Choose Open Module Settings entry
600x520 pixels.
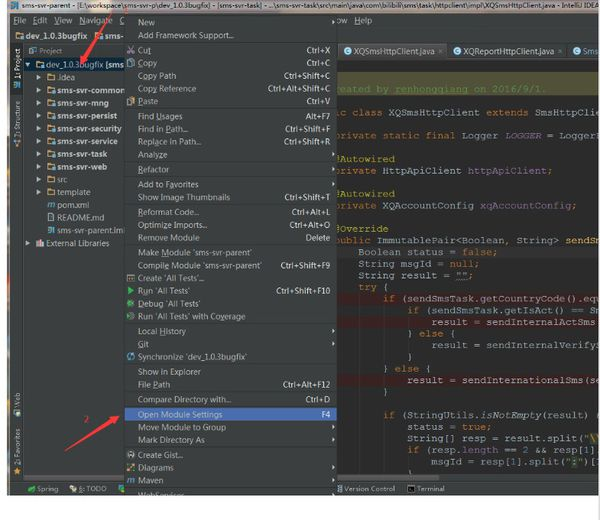point(231,414)
